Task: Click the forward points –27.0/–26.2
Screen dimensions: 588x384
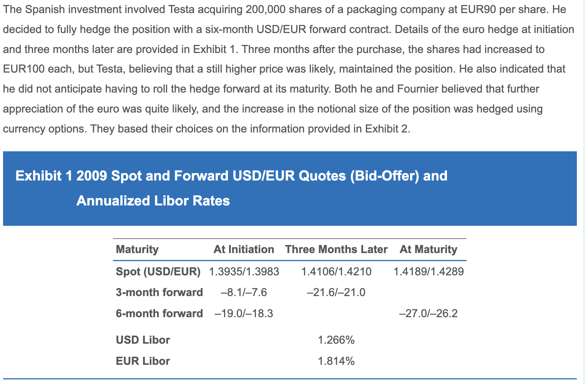Action: pos(429,314)
